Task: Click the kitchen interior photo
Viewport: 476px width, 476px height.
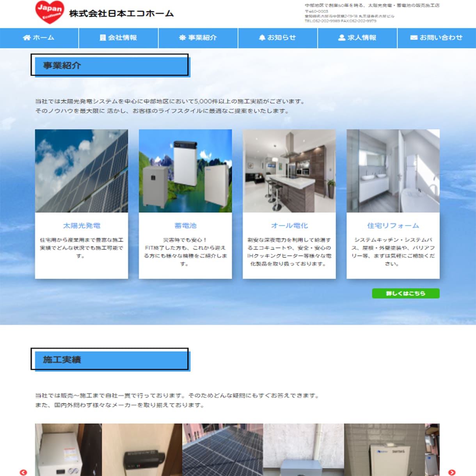Action: [289, 171]
